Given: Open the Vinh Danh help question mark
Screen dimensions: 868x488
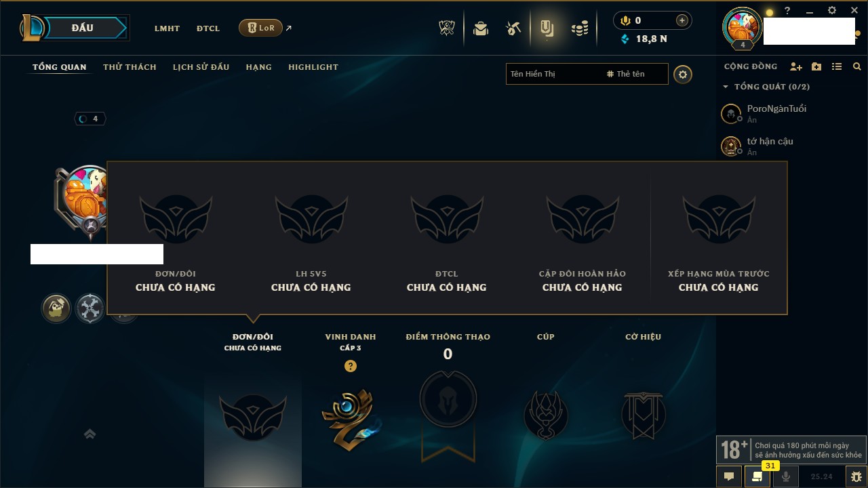Looking at the screenshot, I should click(x=350, y=366).
